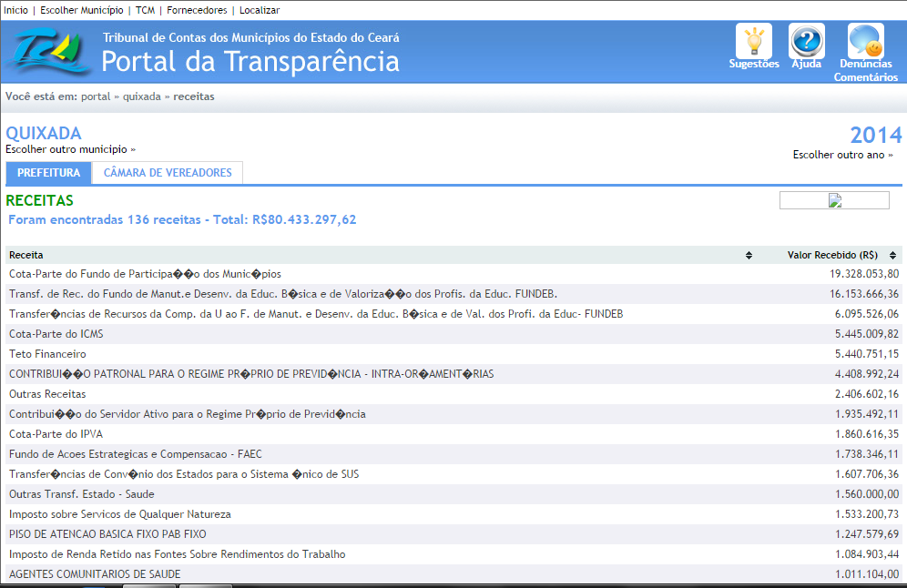907x588 pixels.
Task: Click the Sugestões lightbulb icon
Action: (x=753, y=42)
